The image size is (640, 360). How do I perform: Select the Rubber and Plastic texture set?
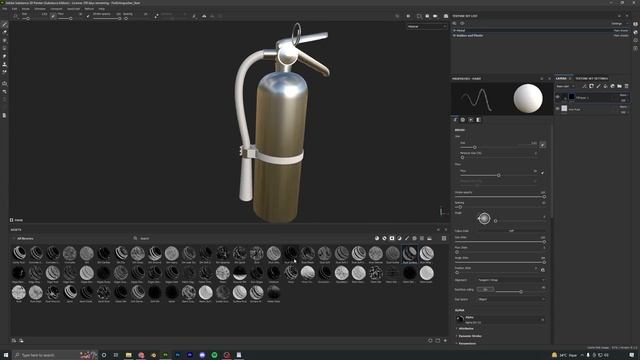click(540, 36)
